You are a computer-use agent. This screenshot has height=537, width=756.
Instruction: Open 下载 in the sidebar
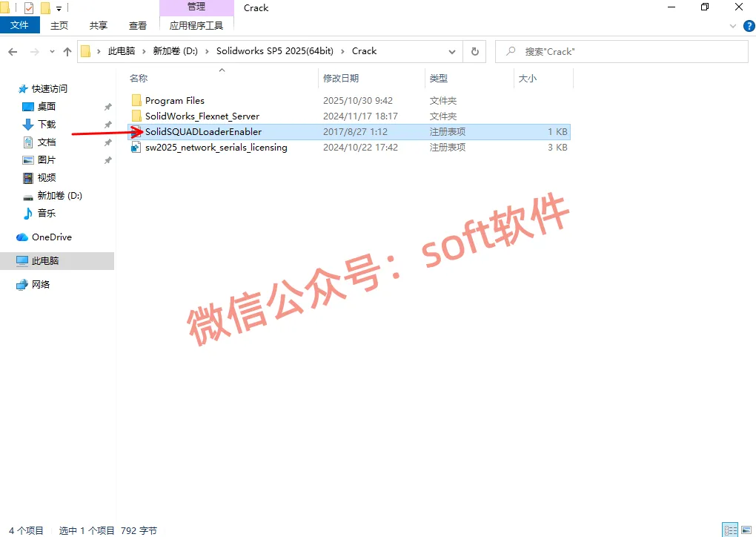coord(46,125)
